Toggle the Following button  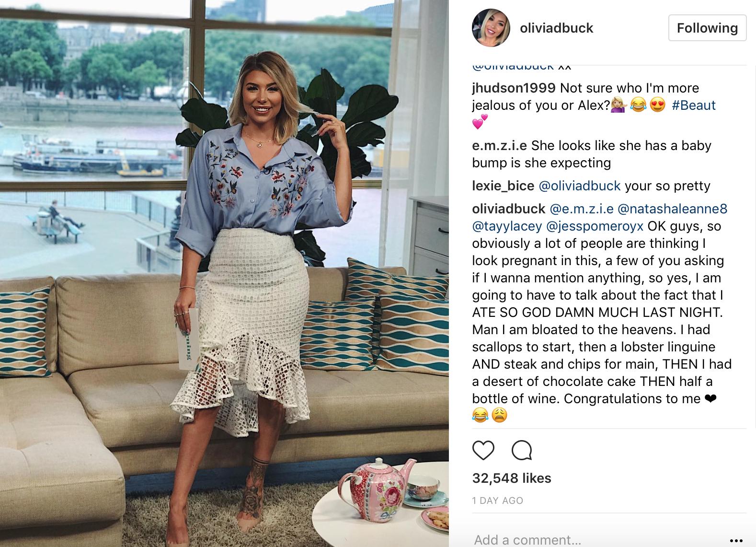707,28
